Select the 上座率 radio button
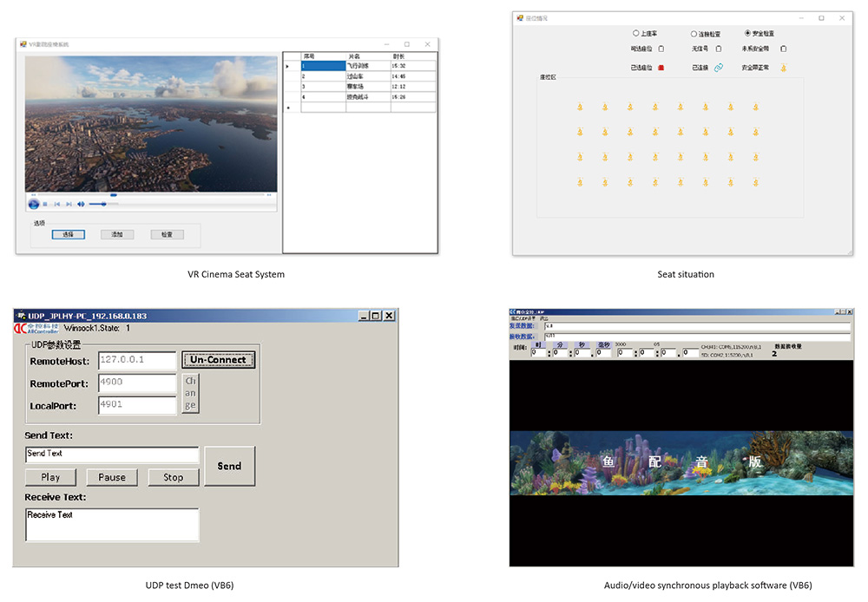The height and width of the screenshot is (602, 868). (x=636, y=33)
